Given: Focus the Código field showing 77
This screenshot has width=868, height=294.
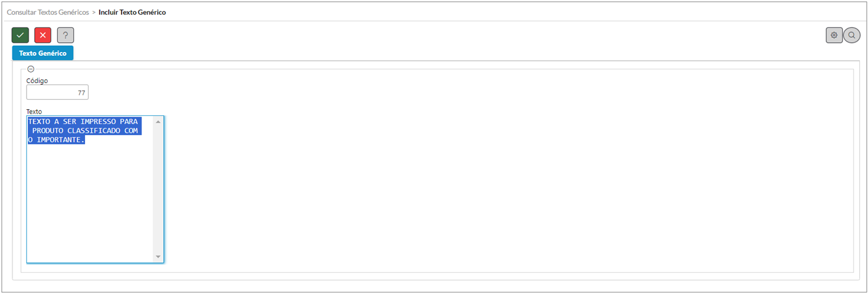Looking at the screenshot, I should click(57, 92).
